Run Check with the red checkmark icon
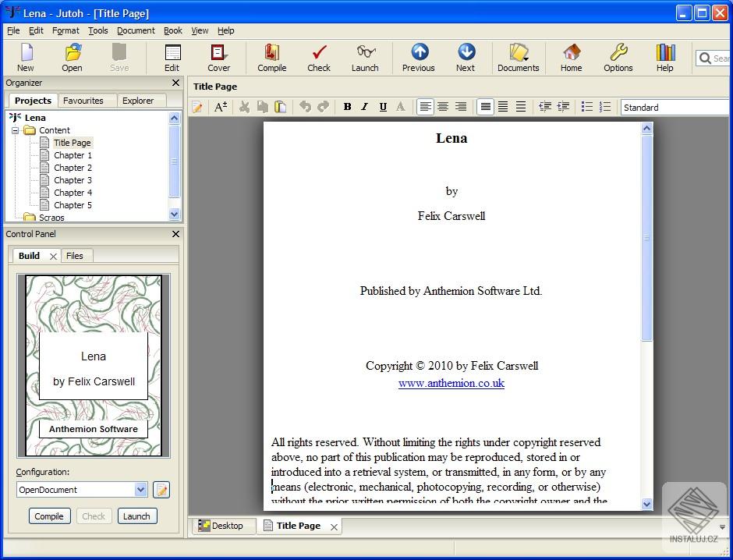This screenshot has height=560, width=733. (x=319, y=58)
